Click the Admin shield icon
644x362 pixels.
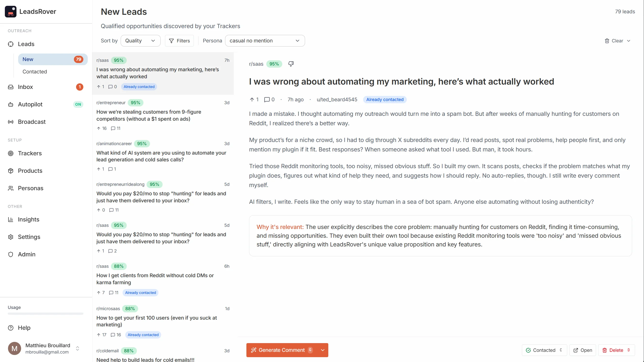click(11, 254)
